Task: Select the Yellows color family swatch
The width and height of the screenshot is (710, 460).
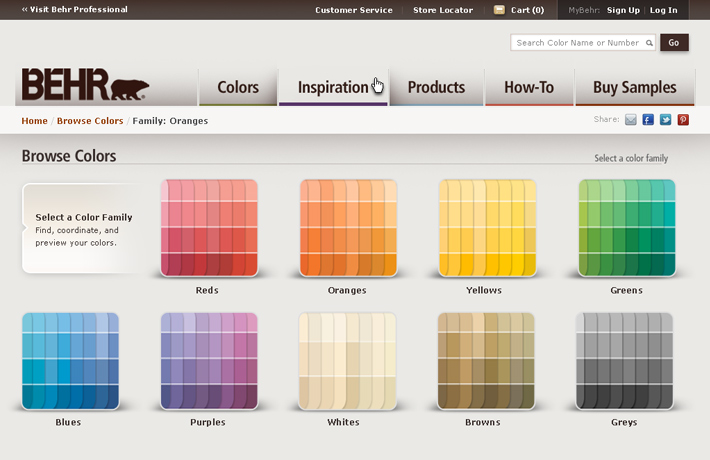Action: point(487,228)
